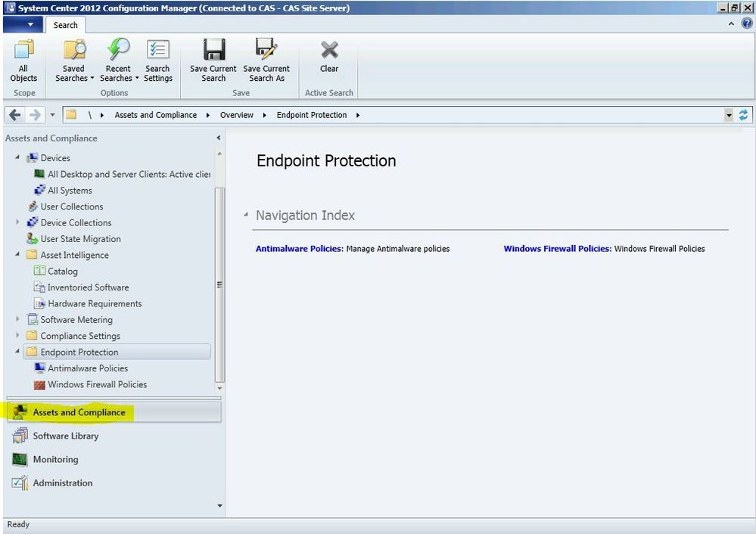Open the Search Settings ribbon button
756x534 pixels.
[157, 61]
